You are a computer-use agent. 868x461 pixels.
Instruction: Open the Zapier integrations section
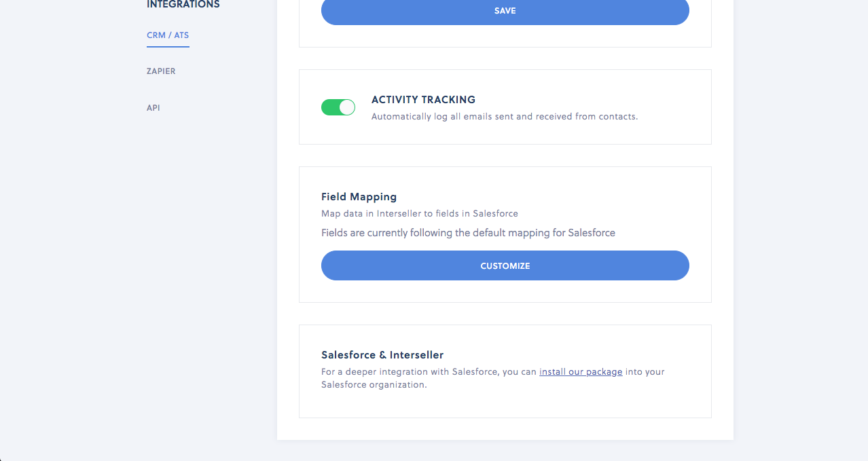pos(161,71)
